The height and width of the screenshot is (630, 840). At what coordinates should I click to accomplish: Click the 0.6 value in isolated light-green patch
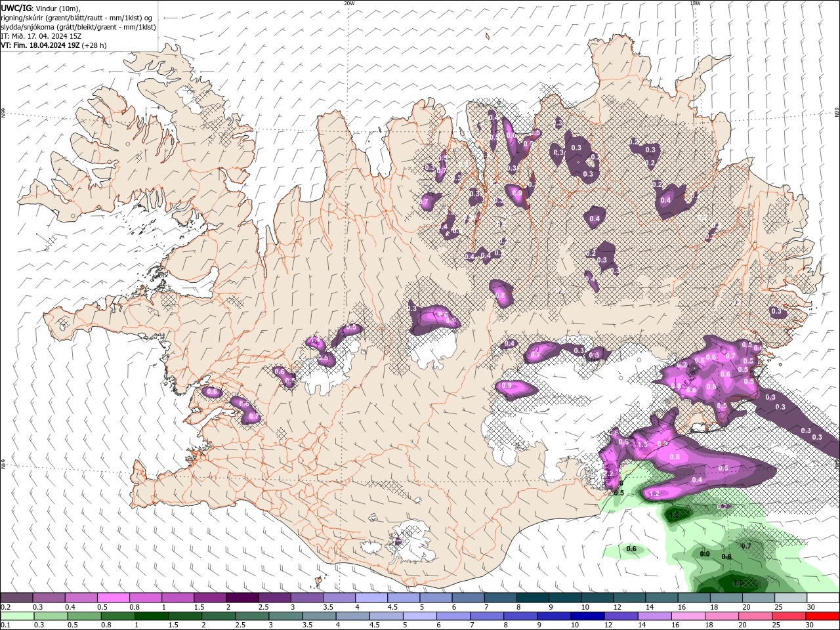click(631, 549)
